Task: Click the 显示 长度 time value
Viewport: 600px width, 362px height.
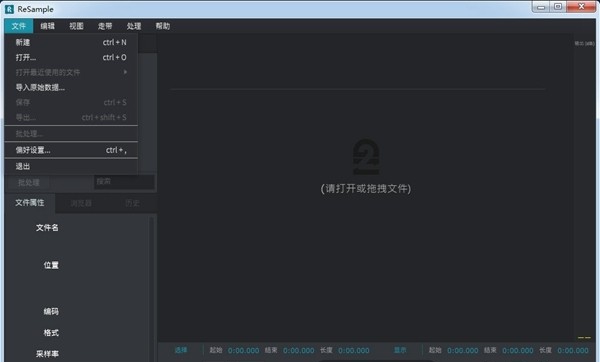Action: (x=573, y=351)
